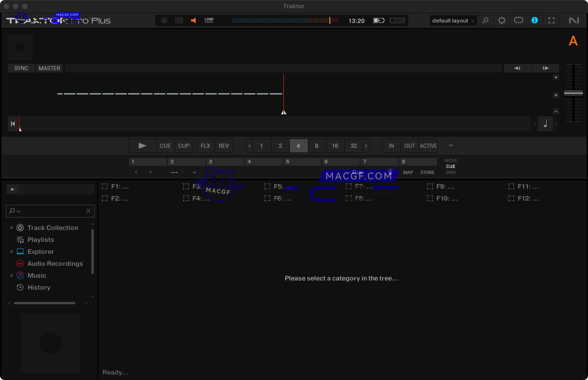Enter fullscreen using the fullscreen icon
588x380 pixels.
tap(551, 20)
